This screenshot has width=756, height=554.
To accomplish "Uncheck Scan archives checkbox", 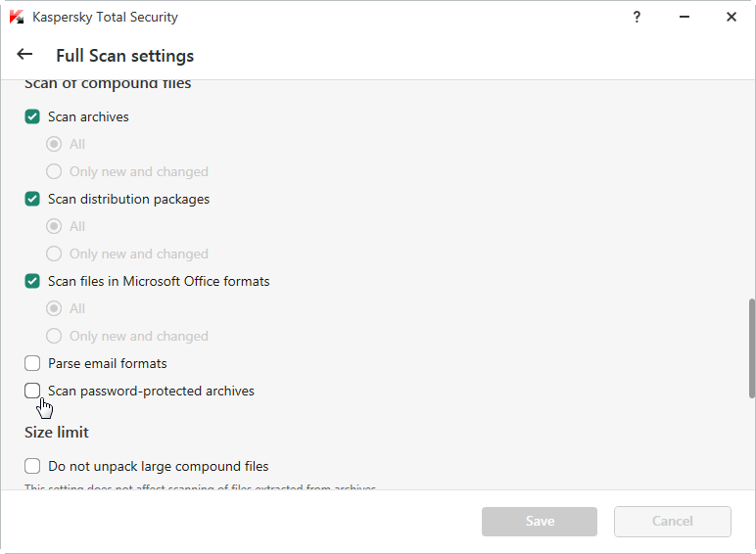I will pyautogui.click(x=32, y=116).
